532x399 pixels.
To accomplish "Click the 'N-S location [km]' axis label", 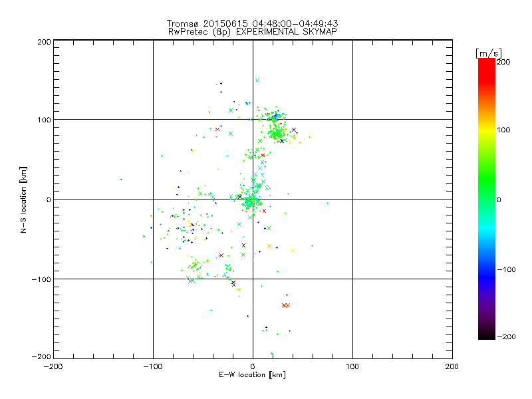I will [23, 200].
